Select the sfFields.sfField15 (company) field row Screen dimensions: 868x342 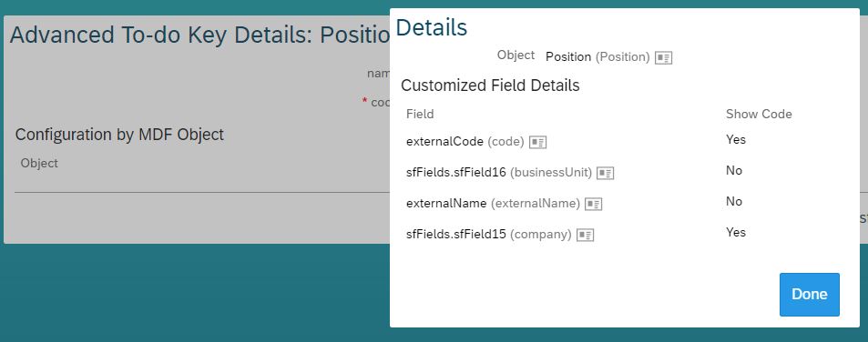[x=625, y=235]
